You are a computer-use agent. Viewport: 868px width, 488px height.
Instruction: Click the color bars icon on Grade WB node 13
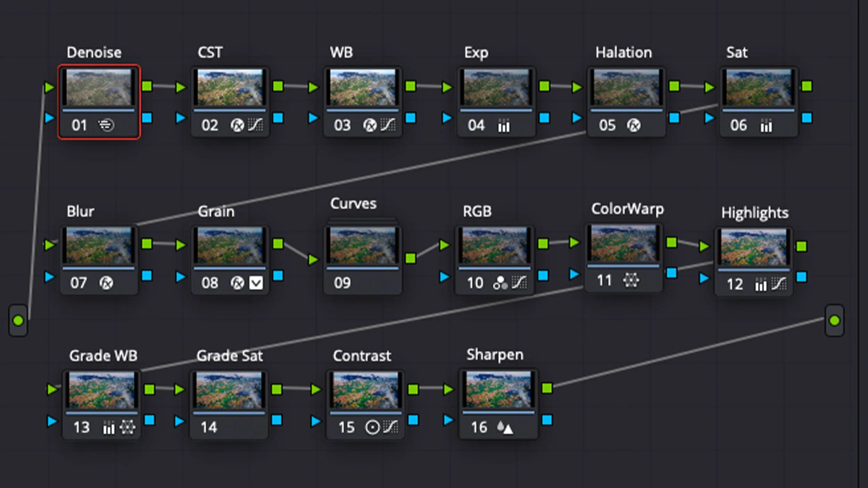[109, 428]
